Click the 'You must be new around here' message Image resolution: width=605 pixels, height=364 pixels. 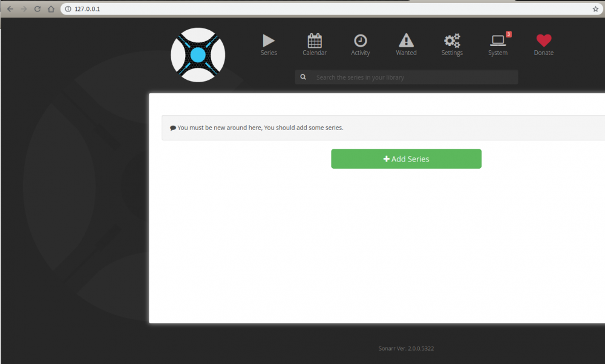(260, 128)
